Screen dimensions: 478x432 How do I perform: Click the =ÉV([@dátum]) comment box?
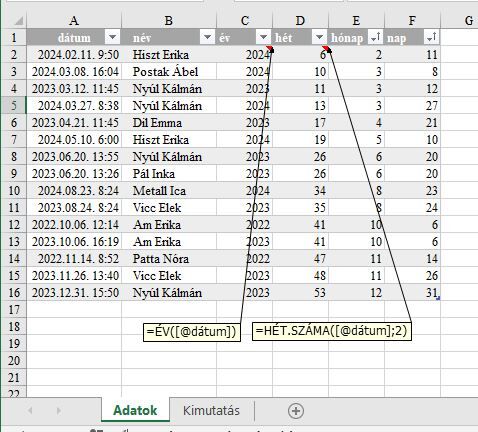coord(192,332)
